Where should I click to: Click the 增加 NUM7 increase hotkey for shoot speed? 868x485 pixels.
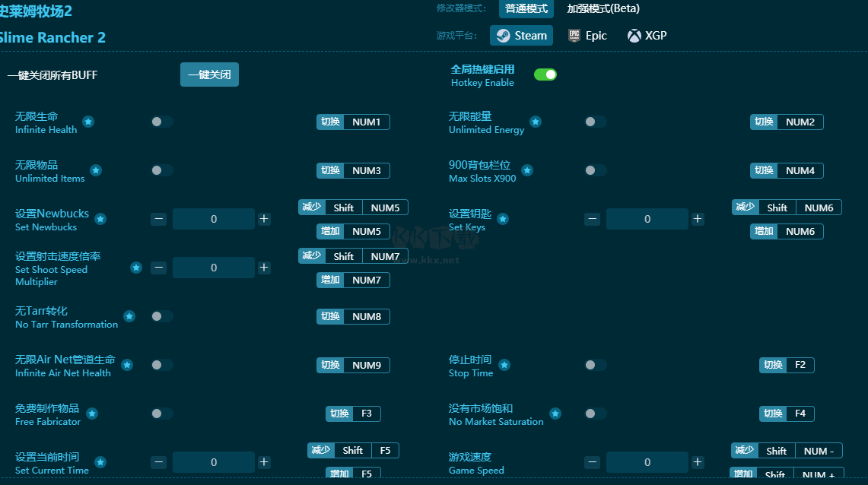[353, 280]
